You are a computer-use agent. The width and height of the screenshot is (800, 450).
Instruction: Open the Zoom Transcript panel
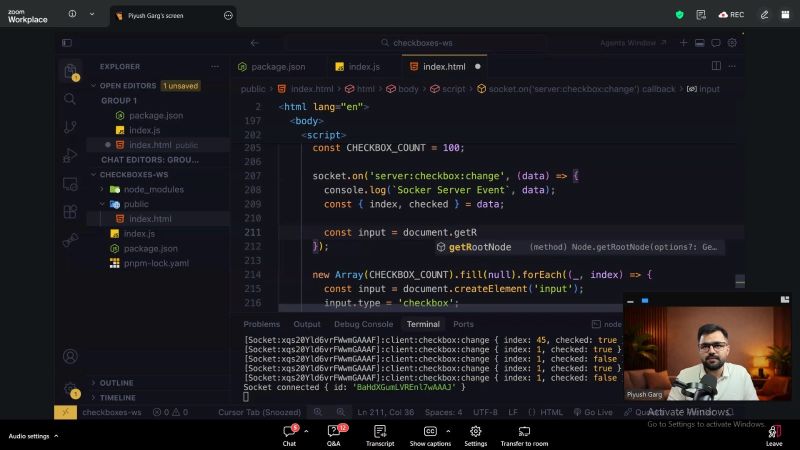(x=380, y=435)
